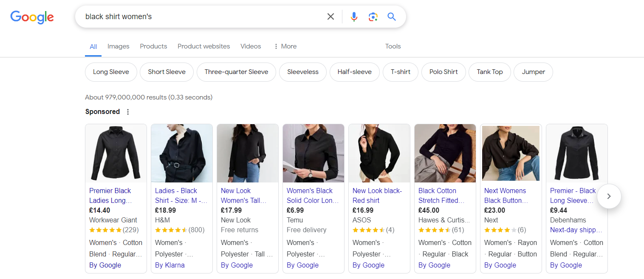Click the New Look shirt product thumbnail
The image size is (644, 279).
[247, 153]
